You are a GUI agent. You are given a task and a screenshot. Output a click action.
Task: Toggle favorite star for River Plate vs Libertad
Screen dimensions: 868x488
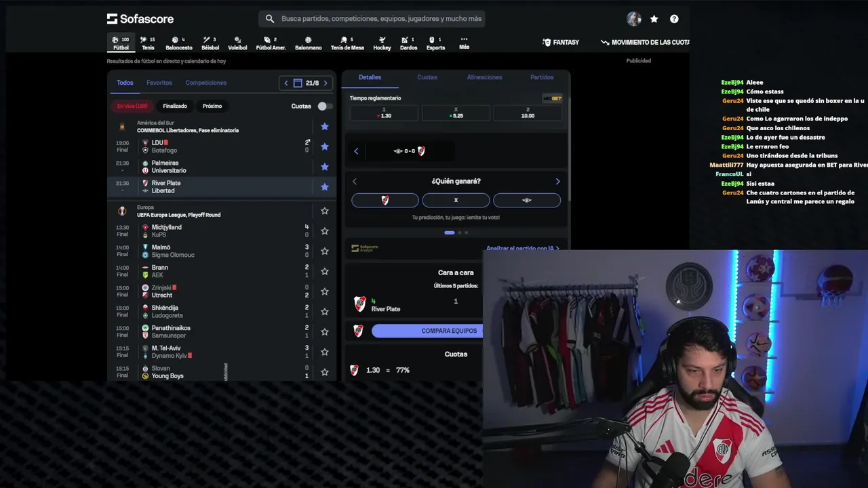point(325,186)
